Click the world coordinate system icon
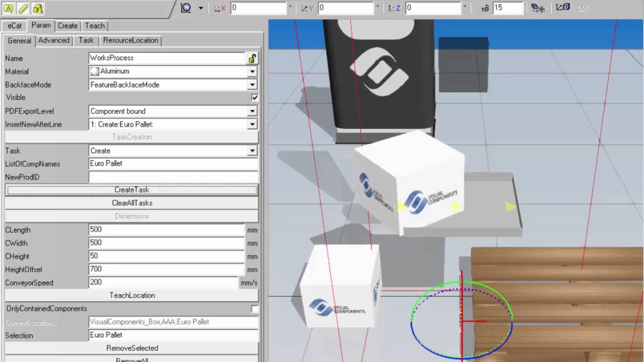Screen dimensions: 644x362 [186, 8]
